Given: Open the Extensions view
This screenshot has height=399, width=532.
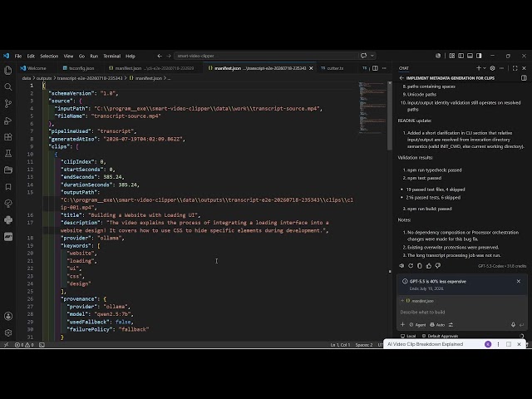Looking at the screenshot, I should click(x=8, y=137).
